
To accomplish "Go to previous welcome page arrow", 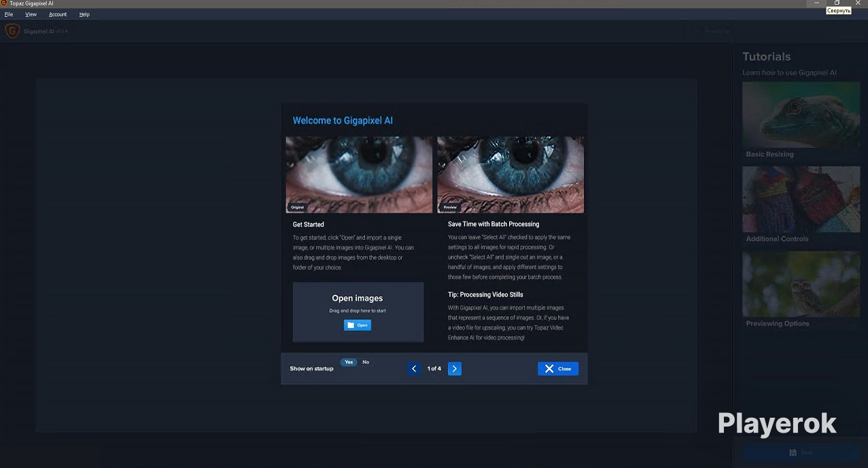I will [414, 369].
